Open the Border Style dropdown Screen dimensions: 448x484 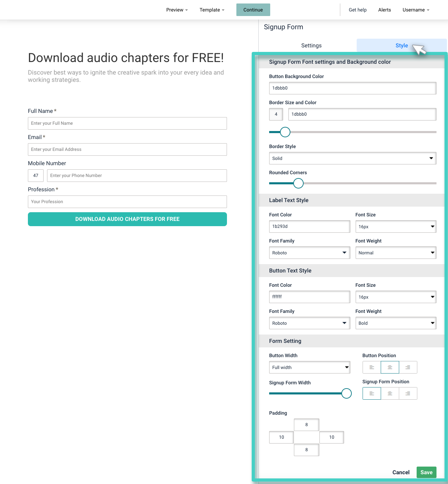(352, 158)
